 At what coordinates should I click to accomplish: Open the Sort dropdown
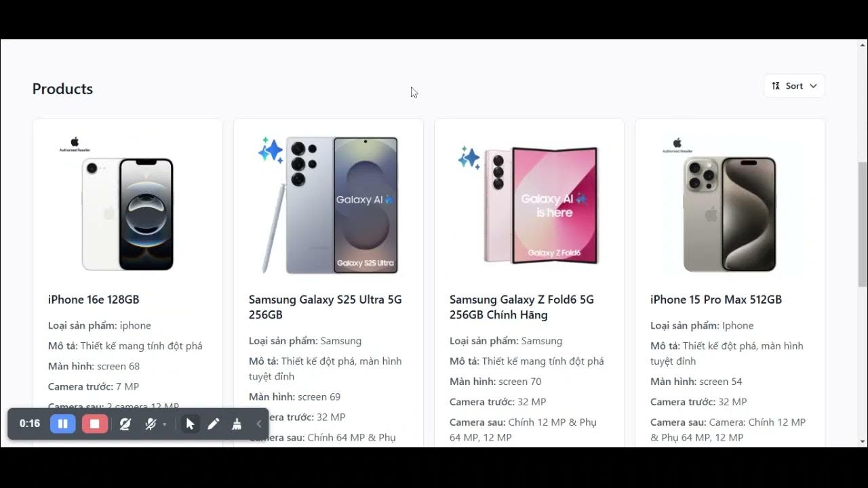coord(794,86)
